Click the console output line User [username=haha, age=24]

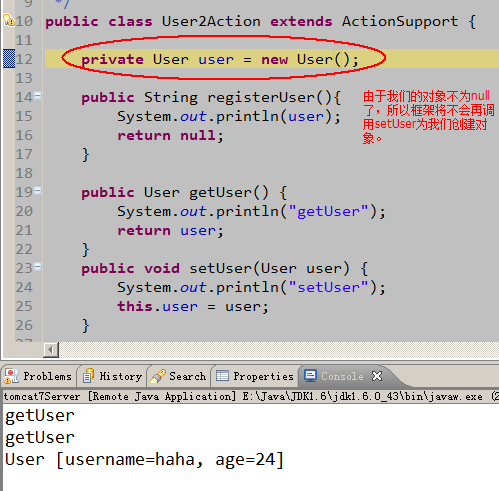click(144, 460)
